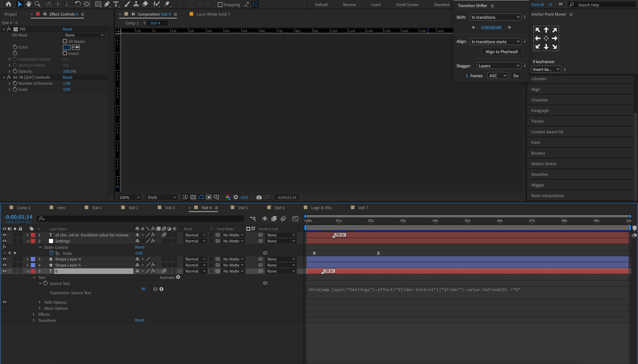
Task: Select the Hand tool
Action: coord(29,4)
